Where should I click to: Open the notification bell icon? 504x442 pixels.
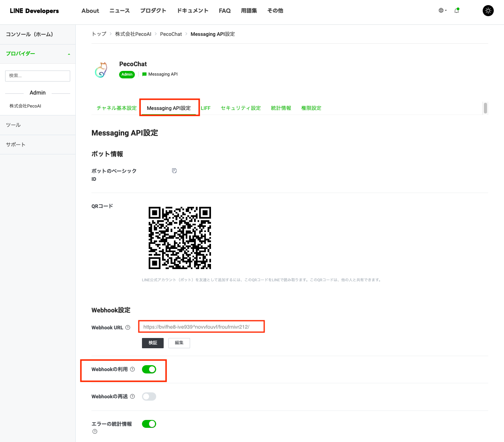click(456, 11)
